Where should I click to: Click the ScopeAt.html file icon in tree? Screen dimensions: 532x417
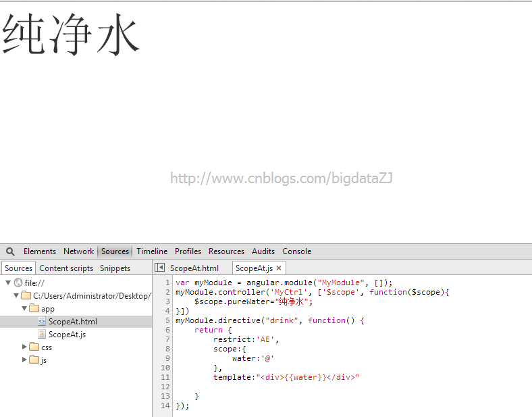point(42,321)
